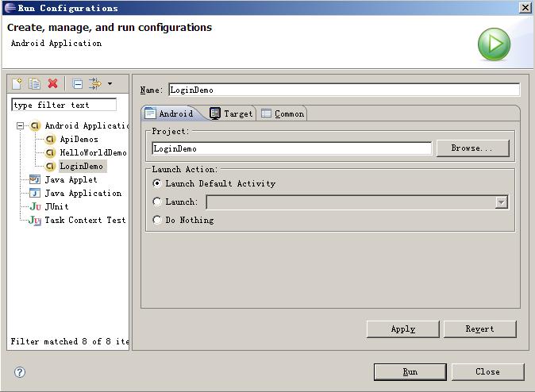Viewport: 535px width, 392px height.
Task: Click the Java Application icon
Action: click(35, 193)
